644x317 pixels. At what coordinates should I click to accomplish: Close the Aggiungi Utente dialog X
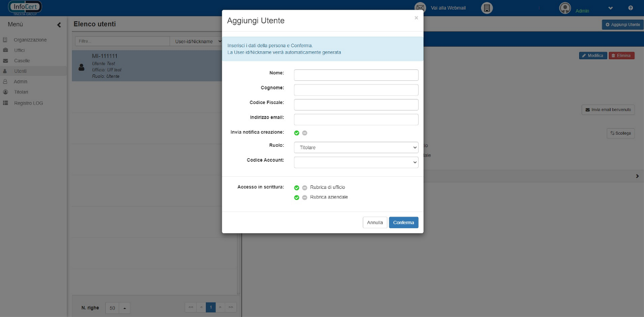416,18
